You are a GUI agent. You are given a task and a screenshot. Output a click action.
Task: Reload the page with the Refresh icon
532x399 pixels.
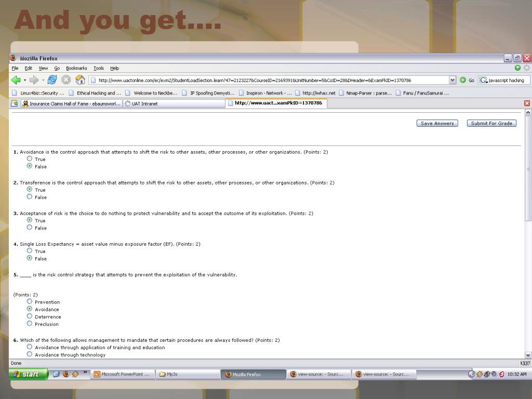52,80
